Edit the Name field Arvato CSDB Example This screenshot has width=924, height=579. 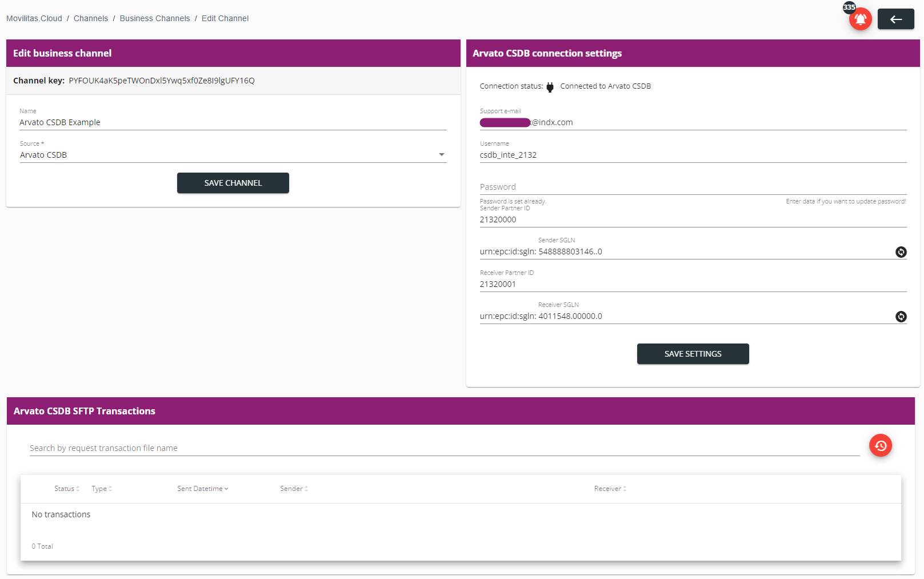(233, 122)
